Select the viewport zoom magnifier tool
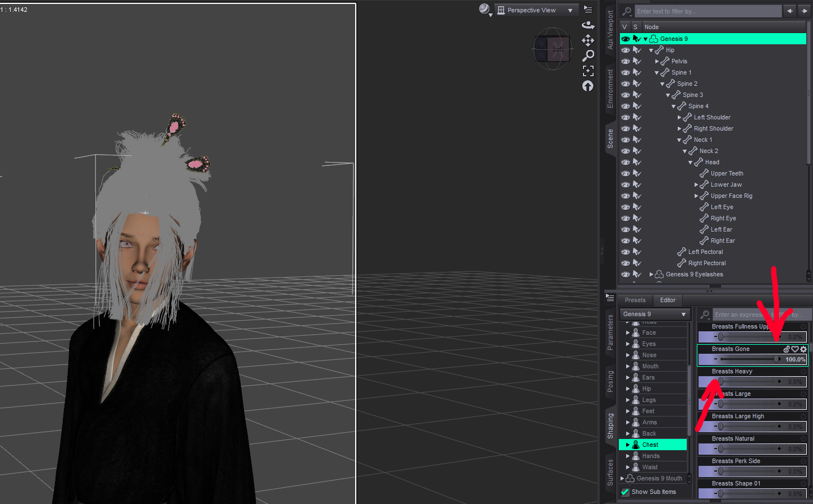Viewport: 813px width, 504px height. (x=588, y=56)
